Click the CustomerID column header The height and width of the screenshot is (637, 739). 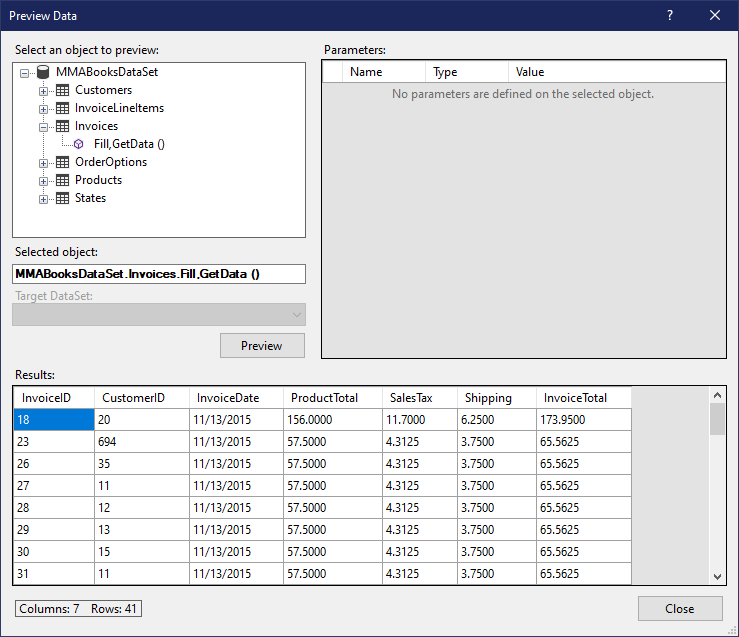click(x=142, y=398)
